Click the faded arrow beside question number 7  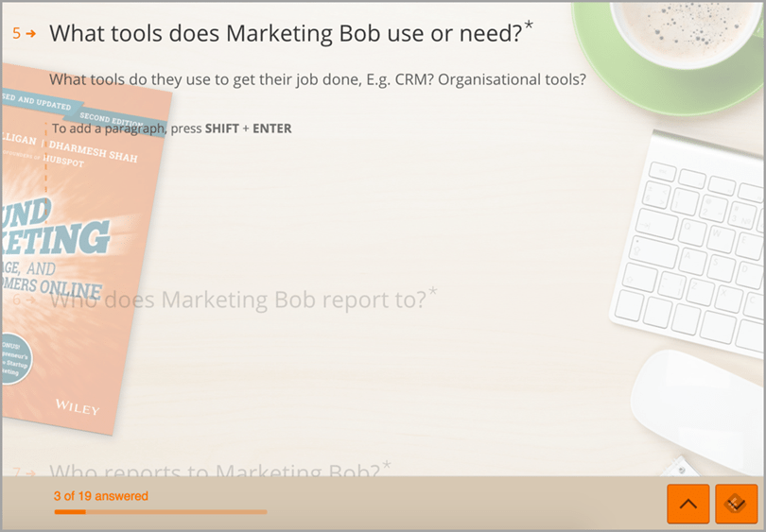(x=31, y=472)
